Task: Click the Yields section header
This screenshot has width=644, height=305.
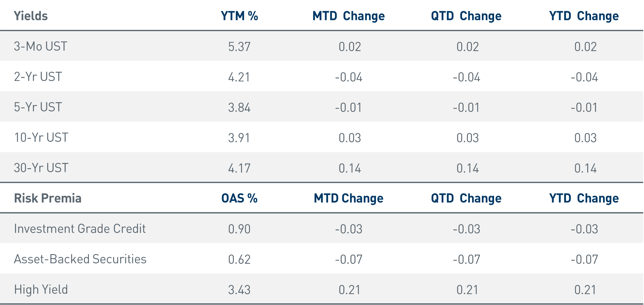Action: point(31,16)
